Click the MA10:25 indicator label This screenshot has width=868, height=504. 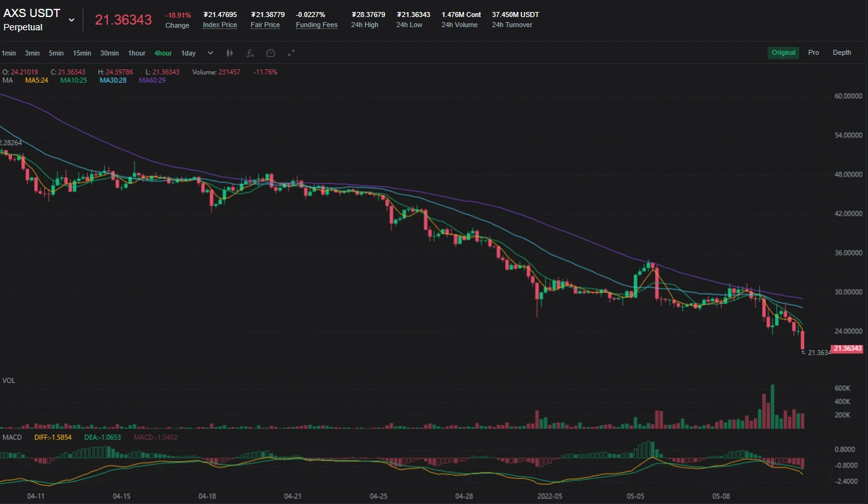click(x=74, y=80)
